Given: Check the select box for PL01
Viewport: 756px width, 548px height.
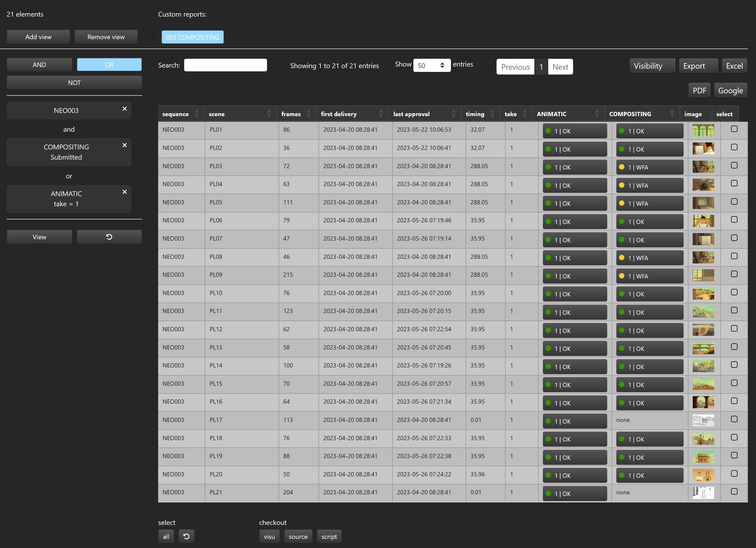Looking at the screenshot, I should tap(734, 129).
